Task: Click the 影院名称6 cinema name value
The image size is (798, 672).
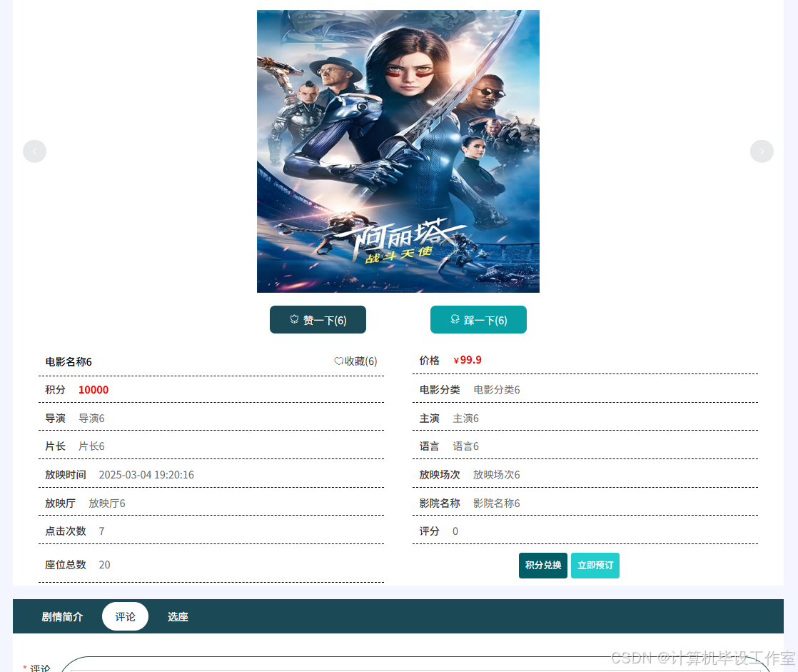Action: click(497, 503)
